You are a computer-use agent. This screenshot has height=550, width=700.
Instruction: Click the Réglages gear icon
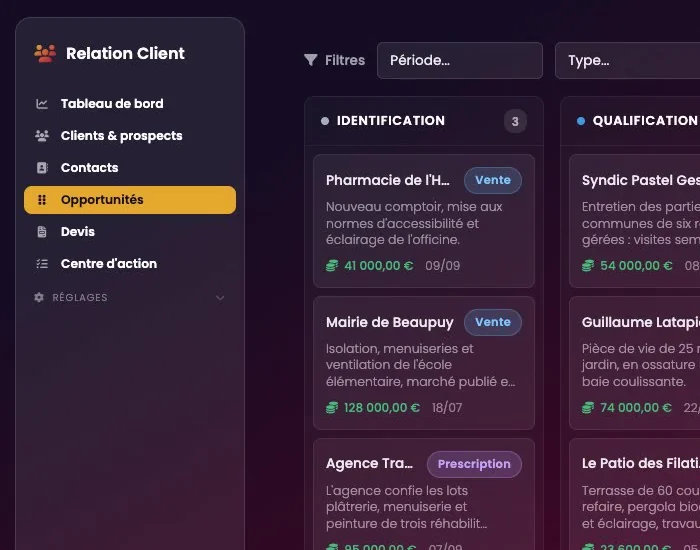click(39, 297)
